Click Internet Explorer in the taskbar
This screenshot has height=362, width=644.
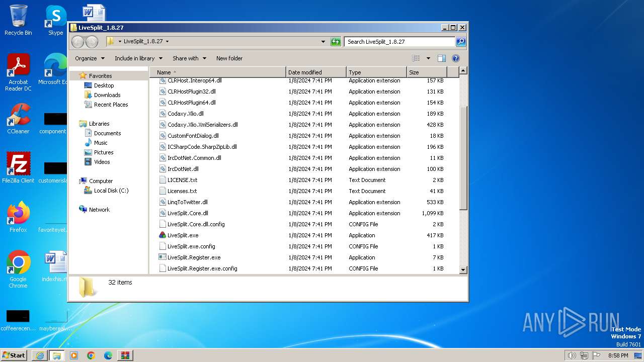click(x=40, y=355)
